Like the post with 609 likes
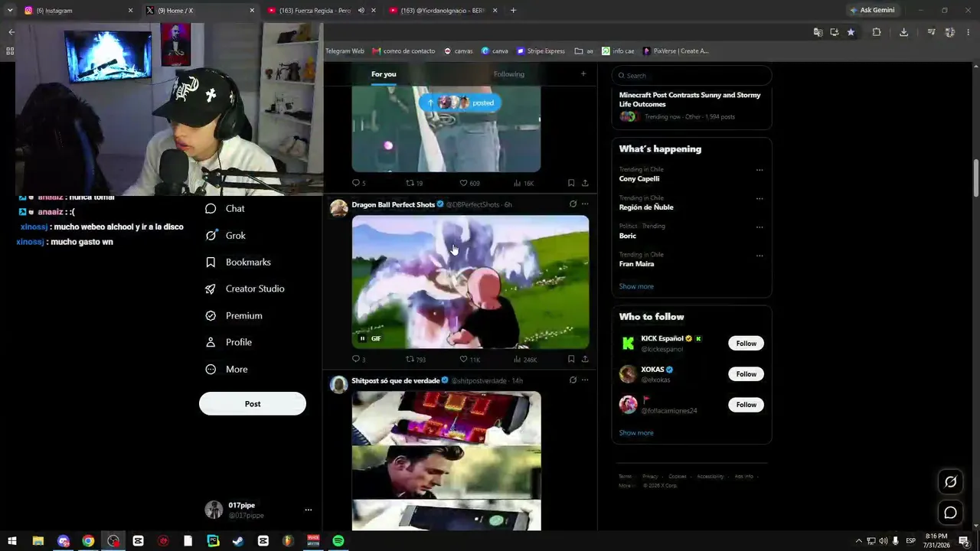This screenshot has width=980, height=551. 469,183
